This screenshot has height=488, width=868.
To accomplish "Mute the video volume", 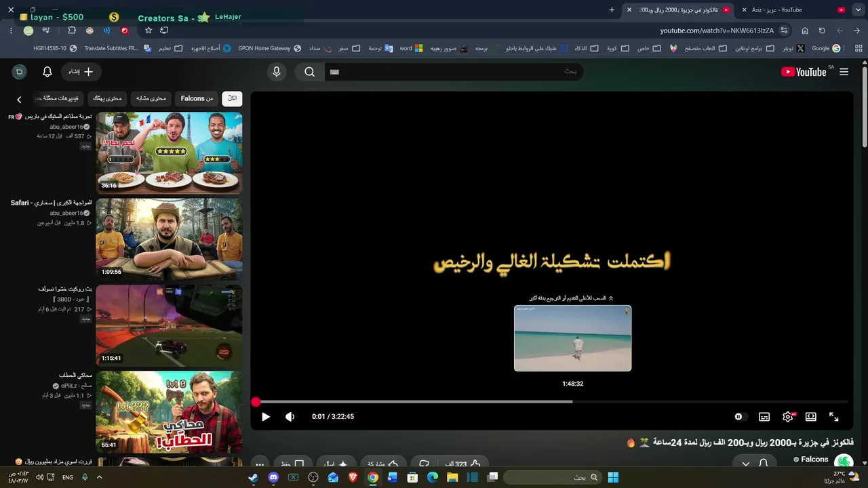I will [x=290, y=417].
